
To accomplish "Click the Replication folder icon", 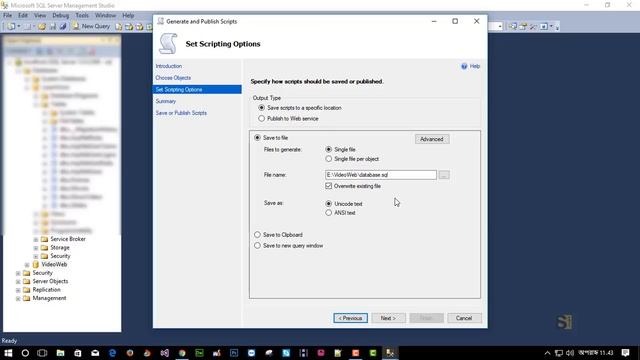I will (x=27, y=289).
